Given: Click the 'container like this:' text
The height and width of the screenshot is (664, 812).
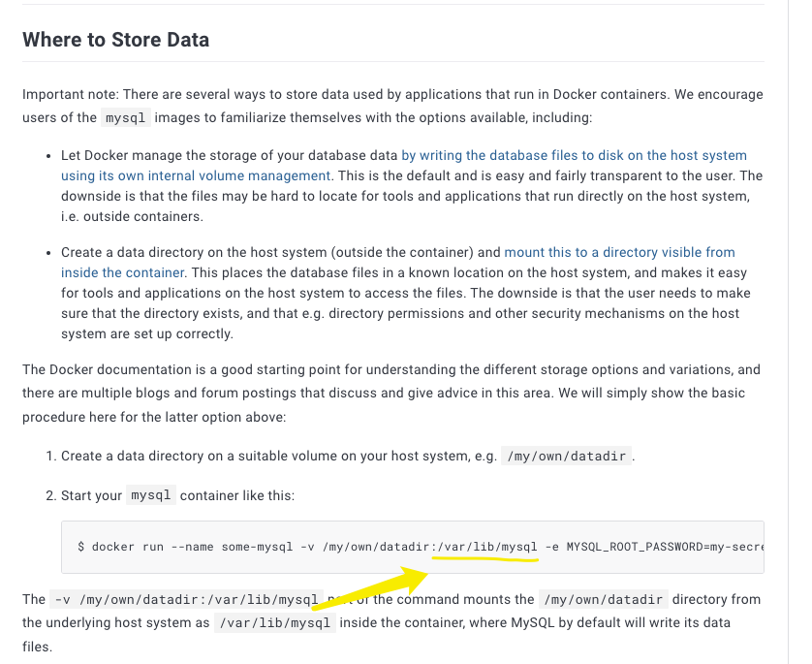Looking at the screenshot, I should pos(237,495).
